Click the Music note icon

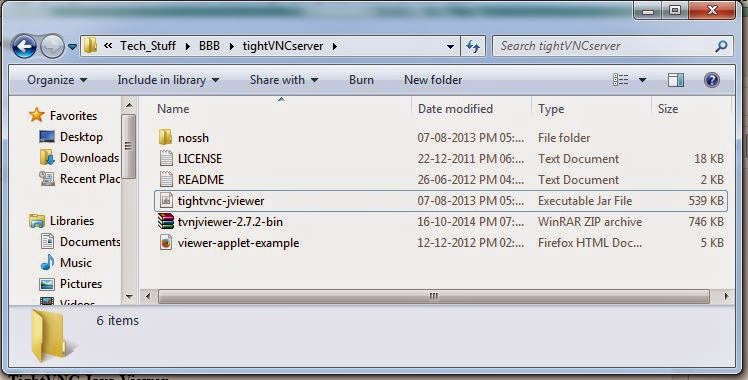[x=47, y=262]
